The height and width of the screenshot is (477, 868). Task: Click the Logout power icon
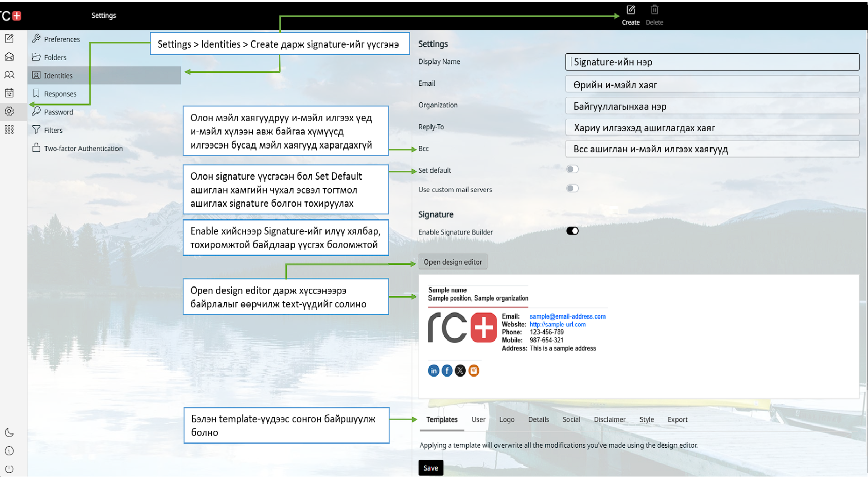pyautogui.click(x=9, y=469)
